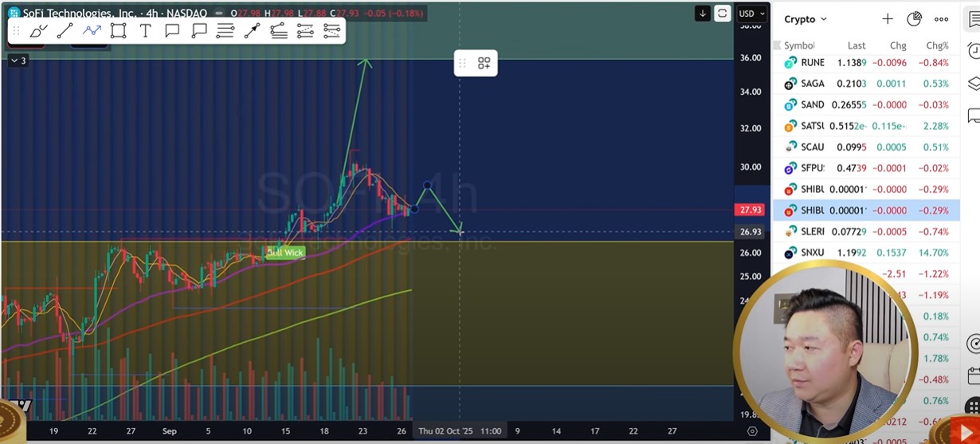Select the Brush drawing tool
The image size is (980, 444).
(x=38, y=31)
